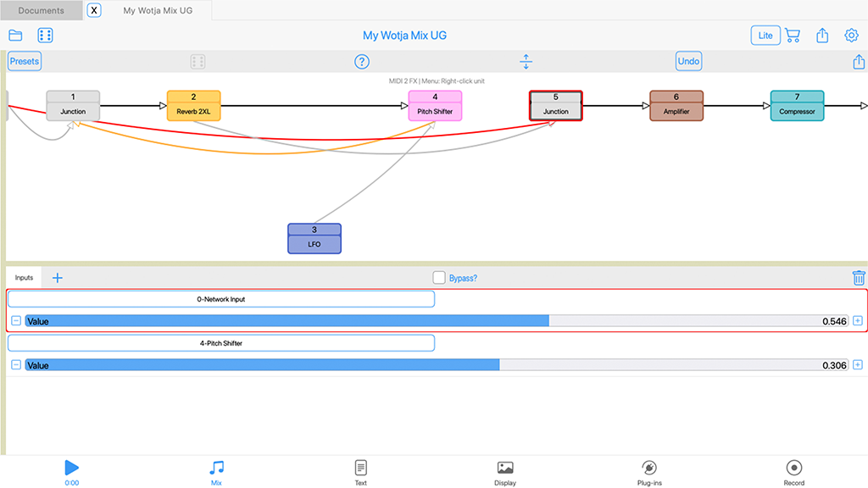Open the Plug-ins tab
The image size is (868, 488).
point(649,472)
